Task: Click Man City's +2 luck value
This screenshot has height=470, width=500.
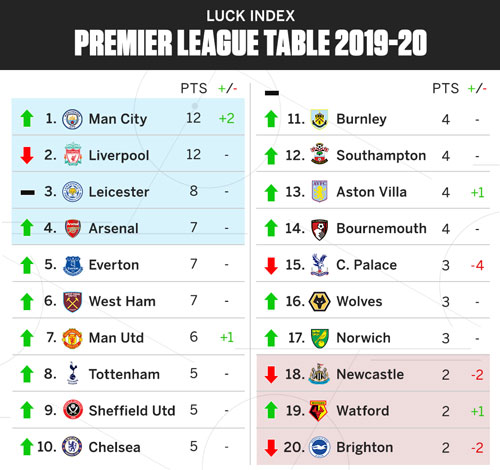Action: [x=226, y=118]
